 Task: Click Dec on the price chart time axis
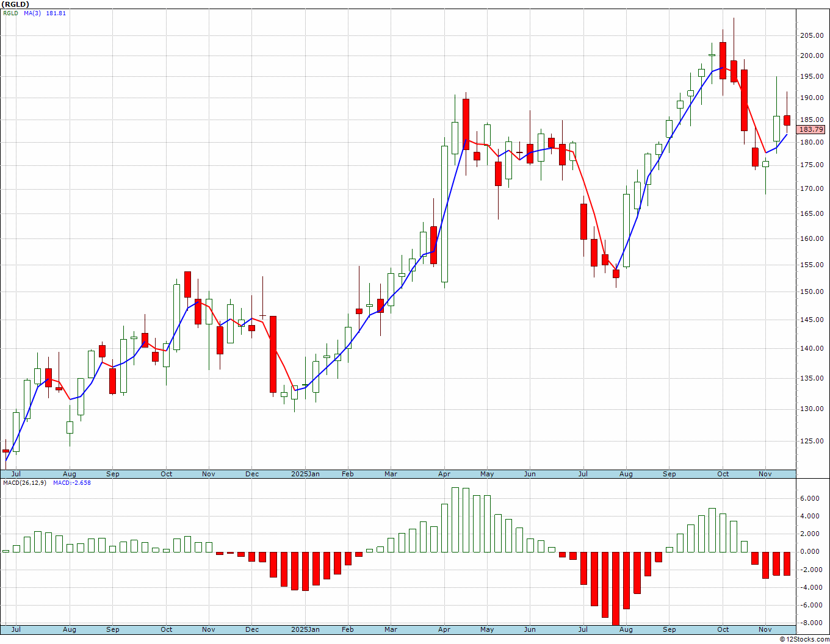click(x=252, y=474)
